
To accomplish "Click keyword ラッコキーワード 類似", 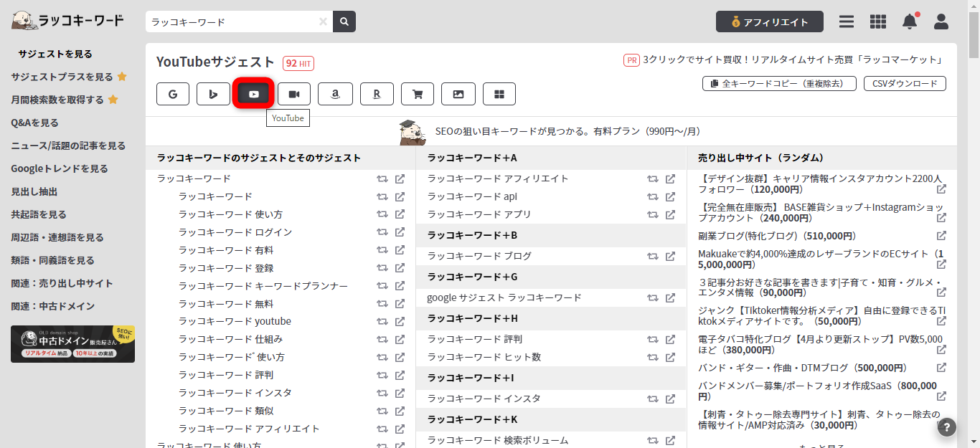I will [x=226, y=411].
